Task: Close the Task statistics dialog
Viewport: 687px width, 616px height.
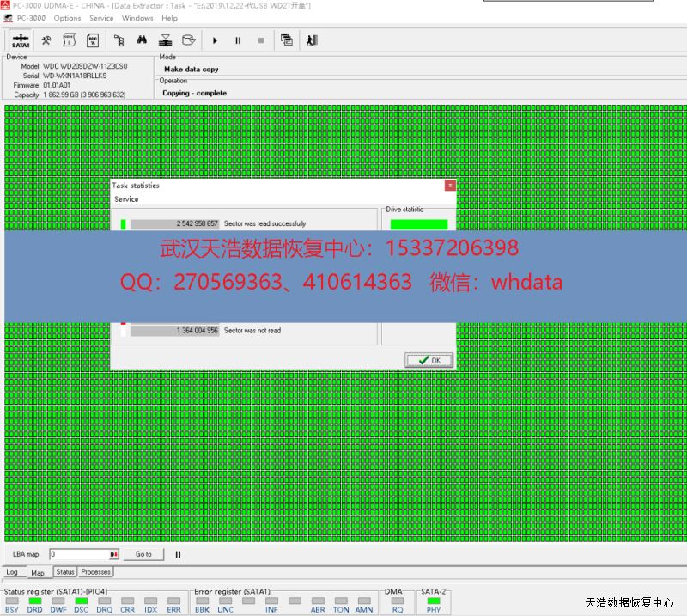Action: (x=450, y=186)
